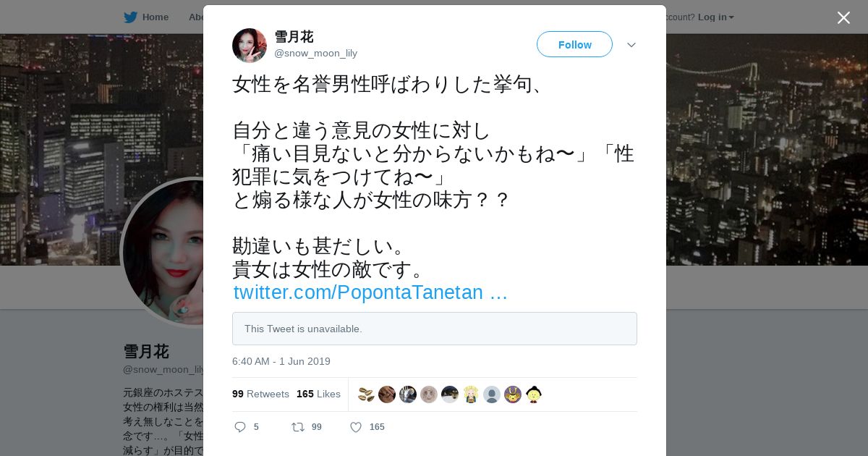Click the reply speech bubble icon
The width and height of the screenshot is (868, 456).
(240, 427)
